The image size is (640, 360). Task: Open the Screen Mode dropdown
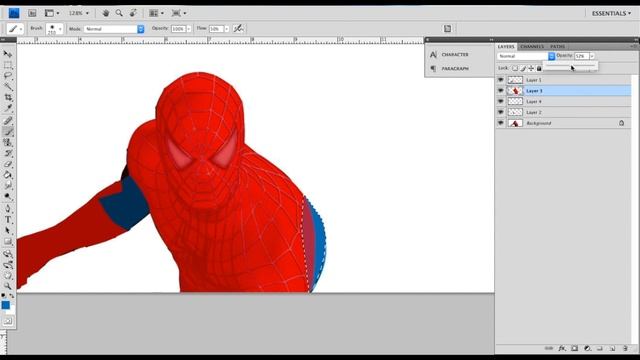[179, 13]
